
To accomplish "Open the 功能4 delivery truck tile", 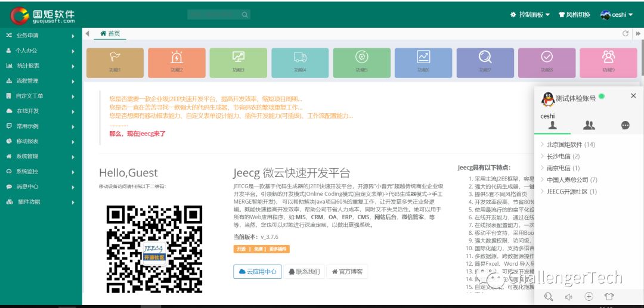I will tap(300, 63).
